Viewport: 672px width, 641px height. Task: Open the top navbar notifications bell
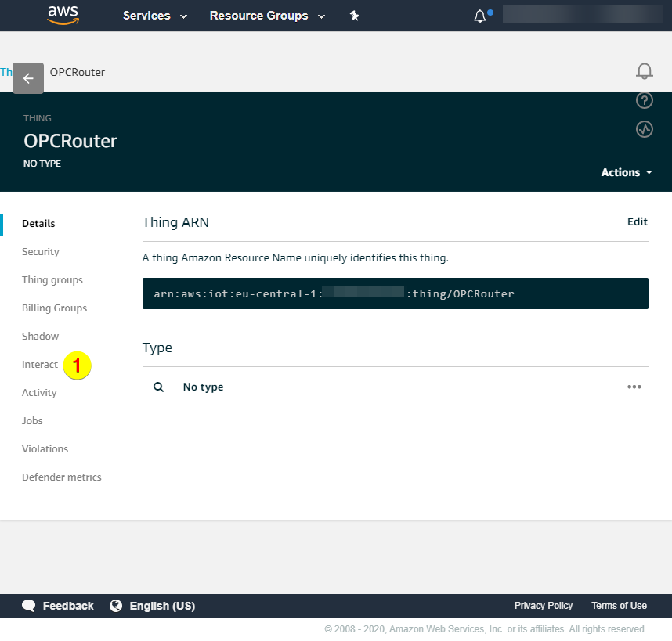point(480,16)
